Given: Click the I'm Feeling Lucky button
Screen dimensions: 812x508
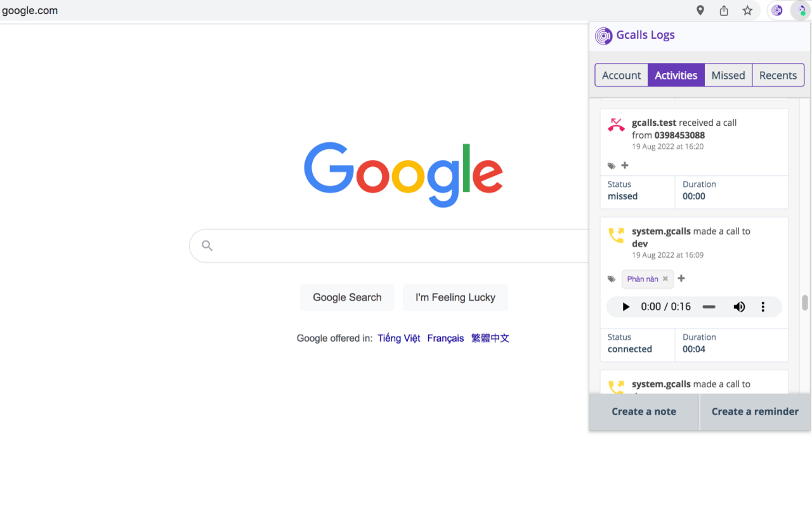Looking at the screenshot, I should coord(455,297).
